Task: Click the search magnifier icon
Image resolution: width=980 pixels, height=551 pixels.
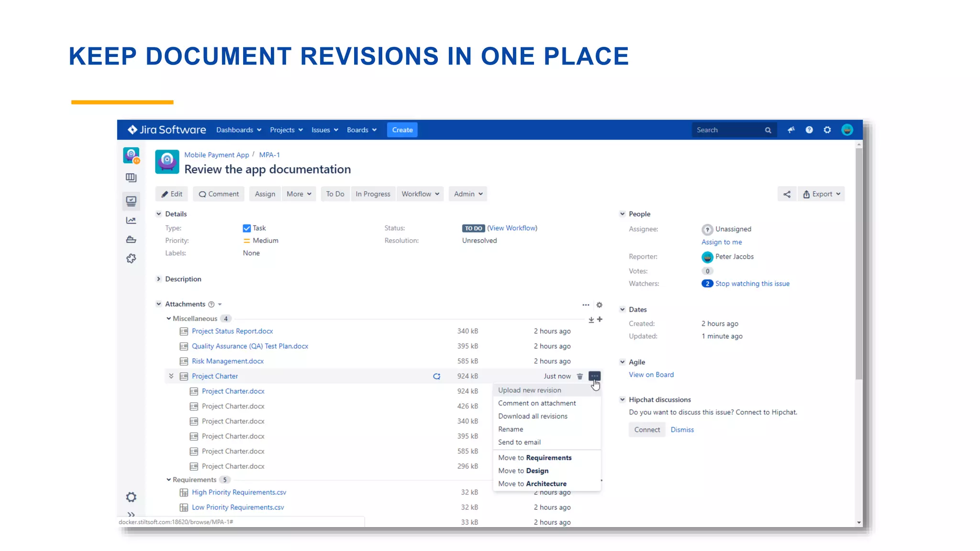Action: click(768, 130)
